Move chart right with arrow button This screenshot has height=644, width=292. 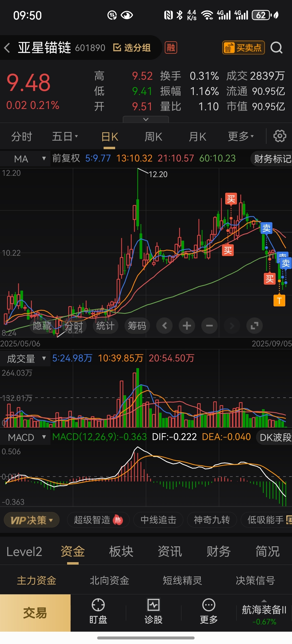point(232,326)
